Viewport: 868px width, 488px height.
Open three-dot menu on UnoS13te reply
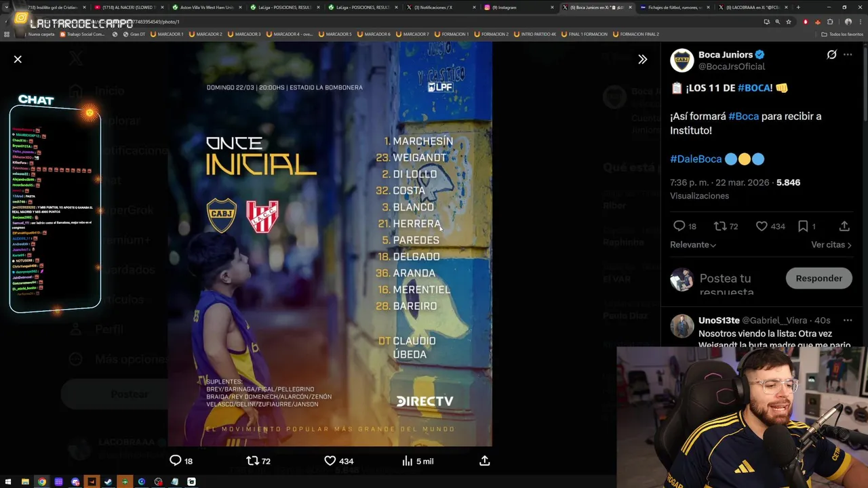coord(848,321)
